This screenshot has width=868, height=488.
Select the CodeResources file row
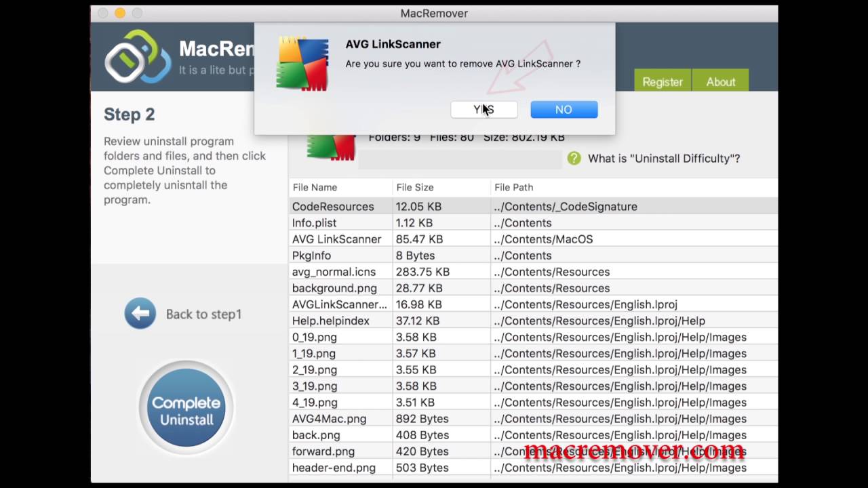[x=533, y=207]
